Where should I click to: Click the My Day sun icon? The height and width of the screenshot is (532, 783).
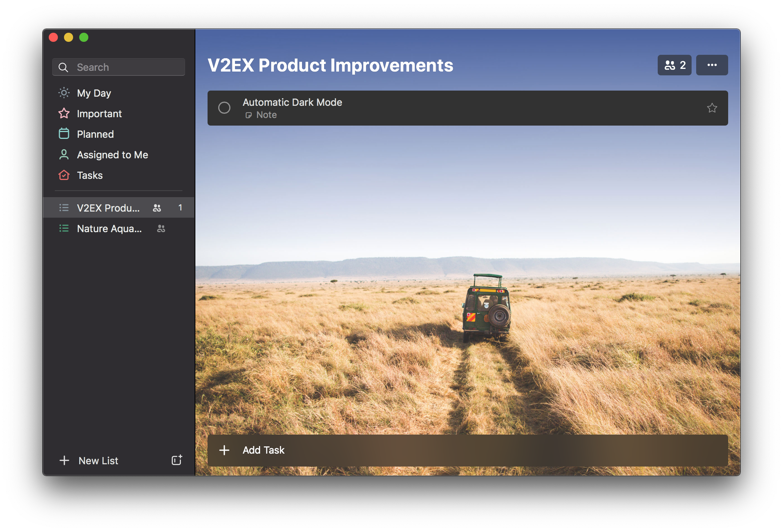coord(64,93)
